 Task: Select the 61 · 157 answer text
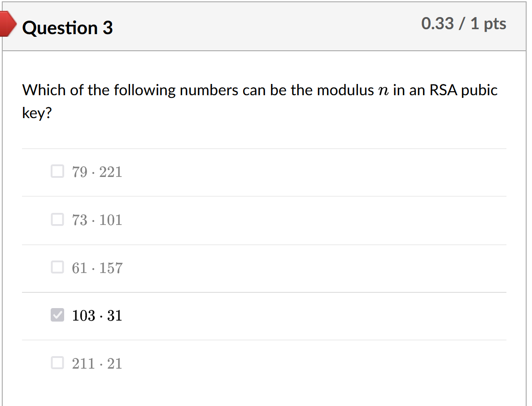click(x=97, y=267)
